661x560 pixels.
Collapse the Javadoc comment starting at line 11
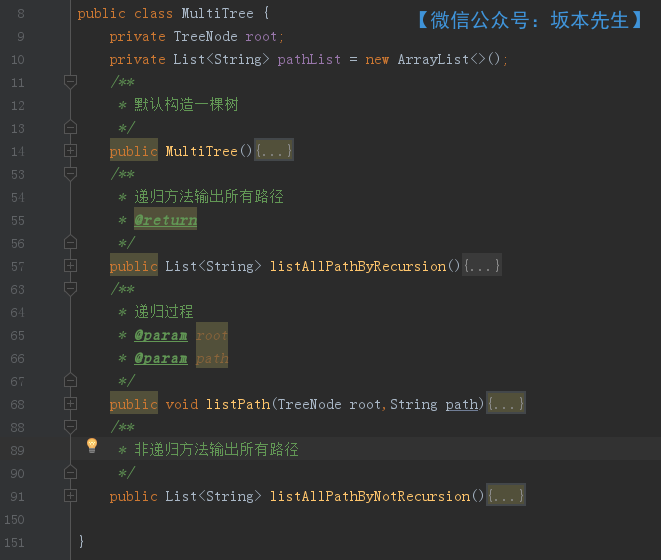70,82
